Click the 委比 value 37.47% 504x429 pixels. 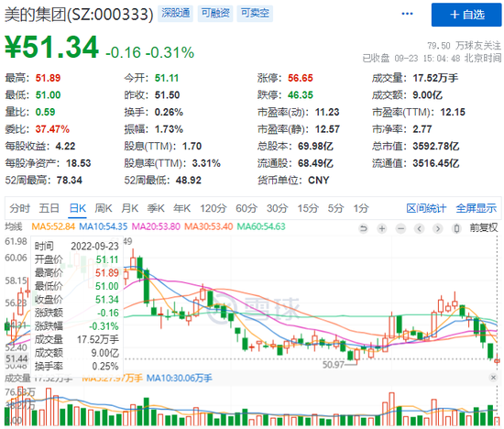click(x=52, y=129)
